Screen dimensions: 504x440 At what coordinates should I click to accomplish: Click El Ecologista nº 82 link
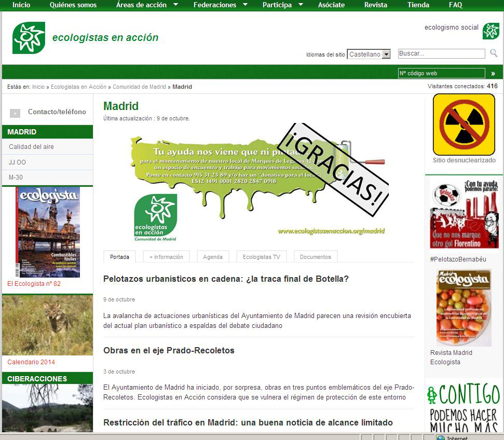pyautogui.click(x=34, y=283)
